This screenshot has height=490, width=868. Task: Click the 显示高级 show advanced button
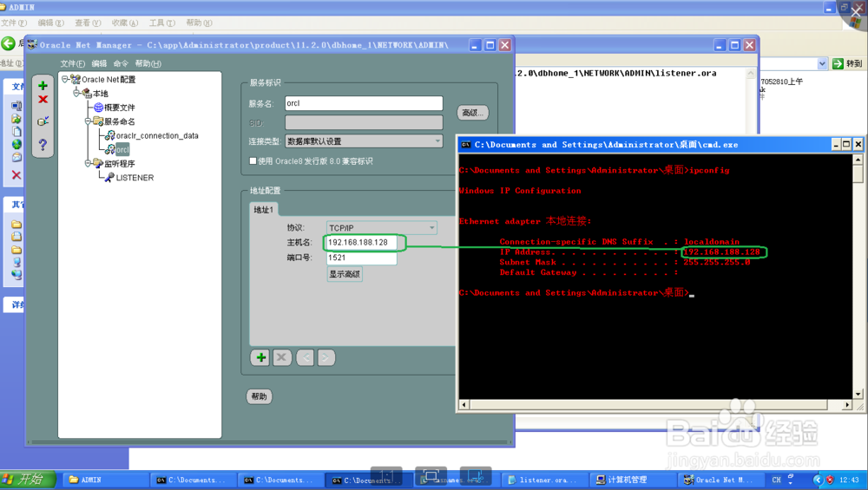click(x=345, y=274)
